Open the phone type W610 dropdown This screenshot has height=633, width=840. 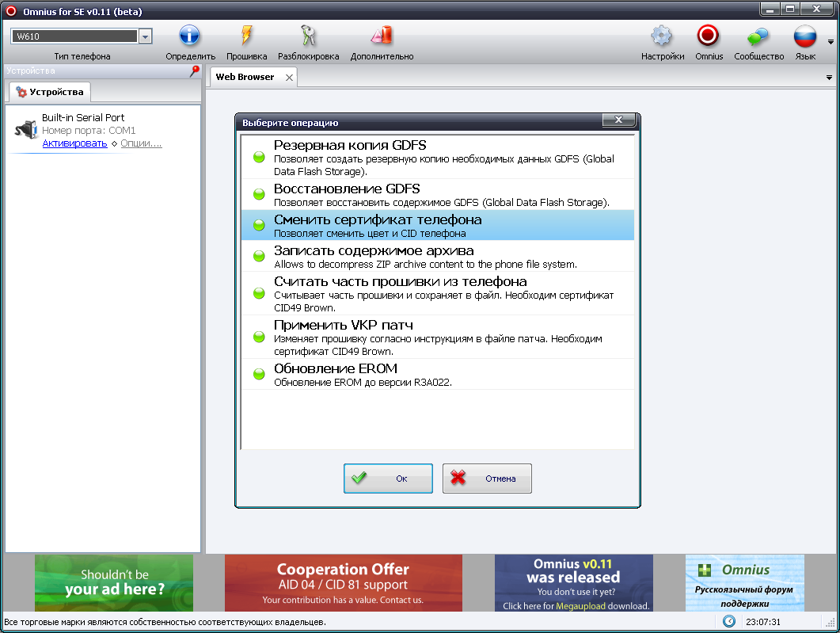click(145, 36)
